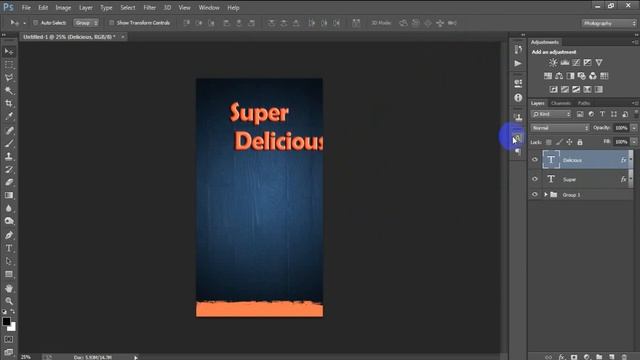640x360 pixels.
Task: Select the Rectangle shape tool
Action: click(9, 274)
